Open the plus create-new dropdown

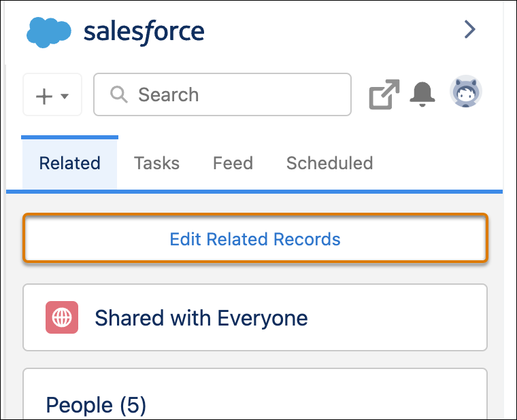pos(52,95)
